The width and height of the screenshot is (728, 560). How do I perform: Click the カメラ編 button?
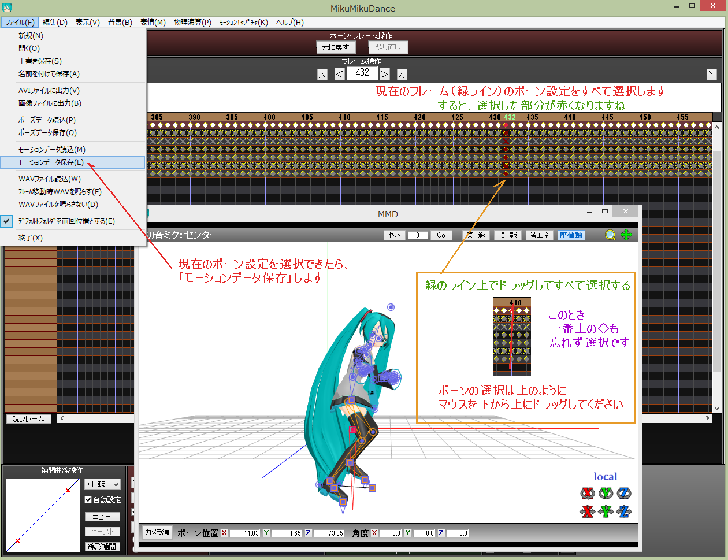click(x=157, y=532)
